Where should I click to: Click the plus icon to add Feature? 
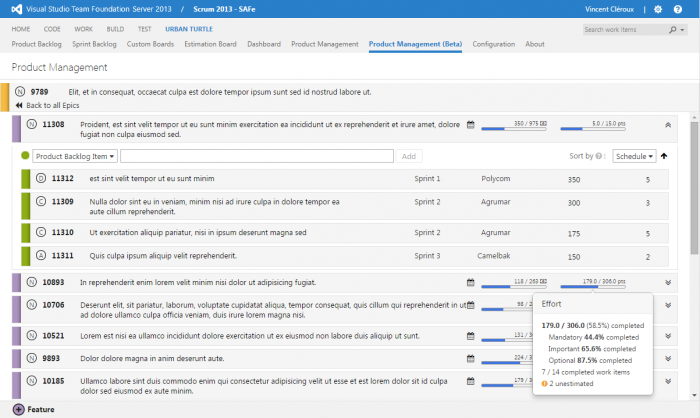click(19, 410)
